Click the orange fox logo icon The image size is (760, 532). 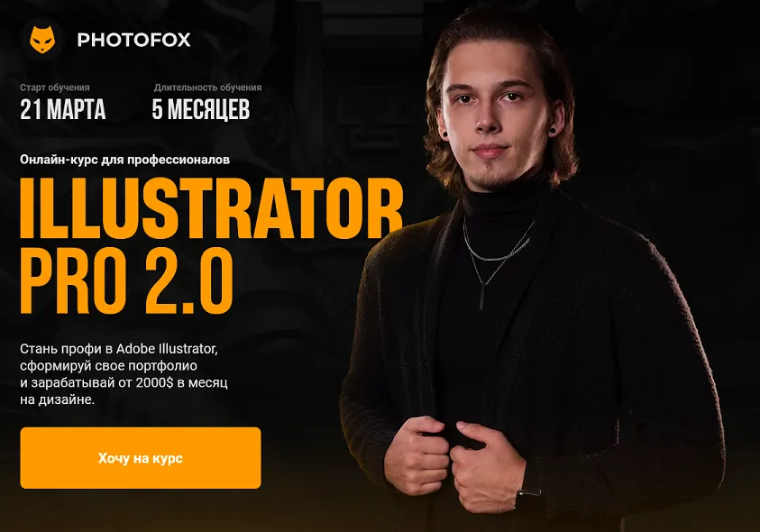pos(42,40)
